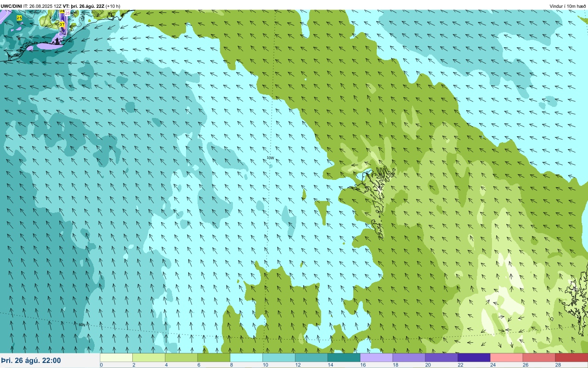Click the 14–16 m/s dark teal legend swatch

click(344, 357)
